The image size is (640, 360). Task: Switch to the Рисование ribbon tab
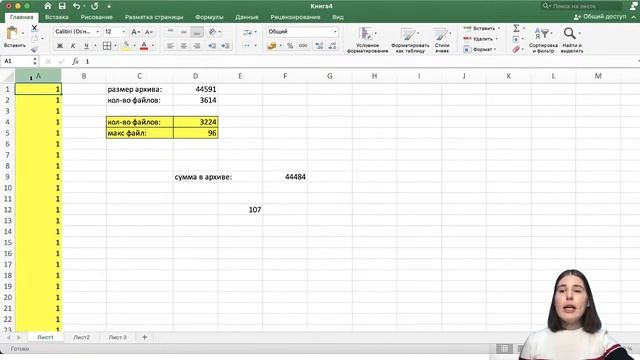pos(97,17)
